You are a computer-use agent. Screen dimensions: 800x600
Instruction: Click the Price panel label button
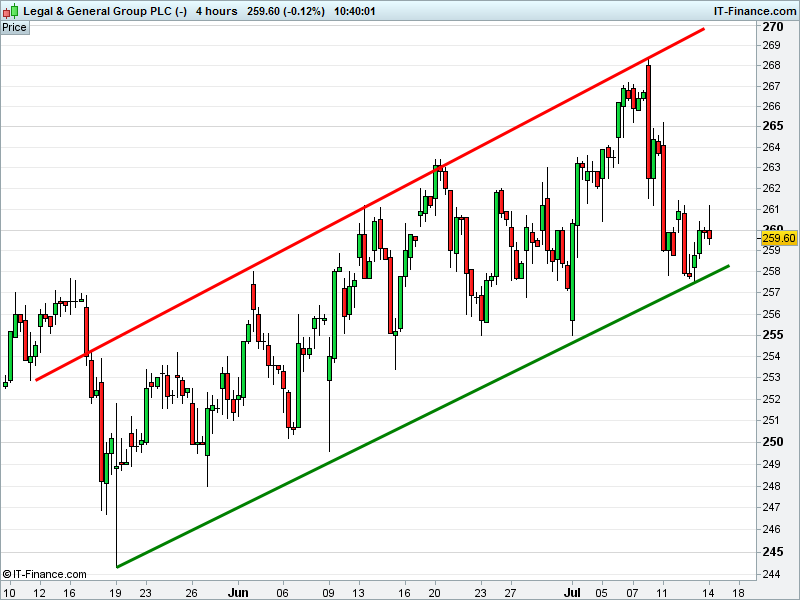tap(14, 28)
